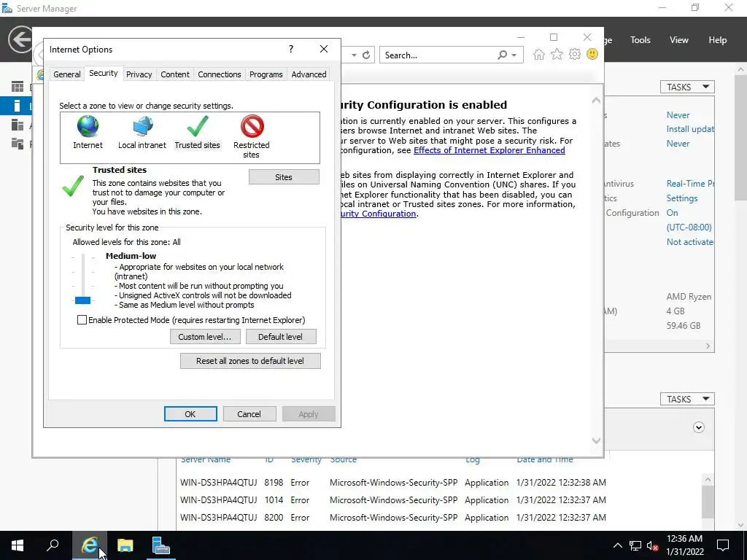Open the Windows Start button

(x=18, y=545)
